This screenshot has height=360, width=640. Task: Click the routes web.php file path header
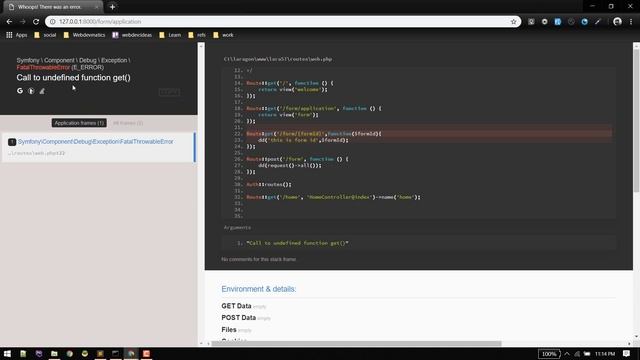point(278,59)
